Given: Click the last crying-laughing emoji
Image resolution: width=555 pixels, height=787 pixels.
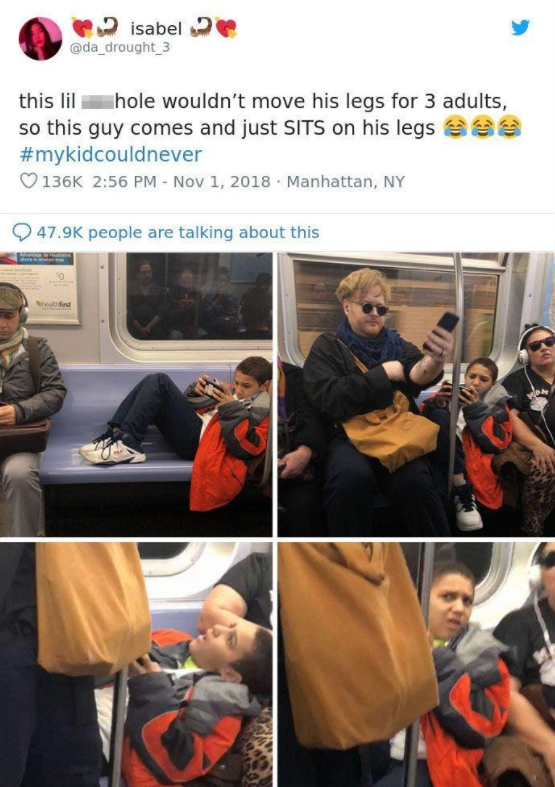Looking at the screenshot, I should tap(509, 127).
